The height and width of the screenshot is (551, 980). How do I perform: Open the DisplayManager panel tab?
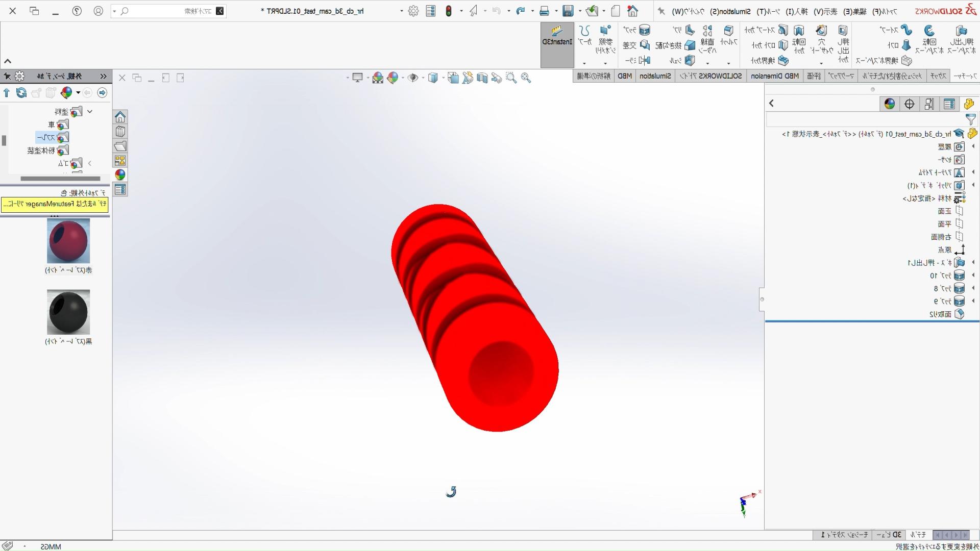tap(890, 104)
